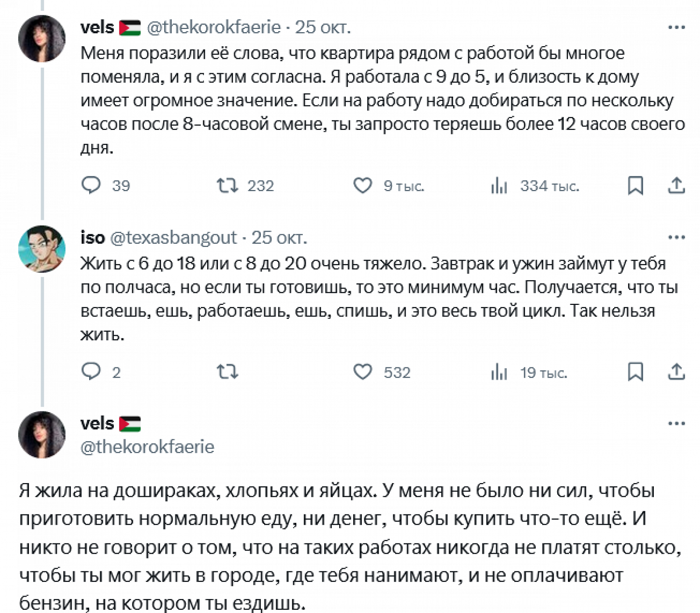Screen dimensions: 700x613
Task: Bookmark vels' first tweet
Action: [x=635, y=185]
